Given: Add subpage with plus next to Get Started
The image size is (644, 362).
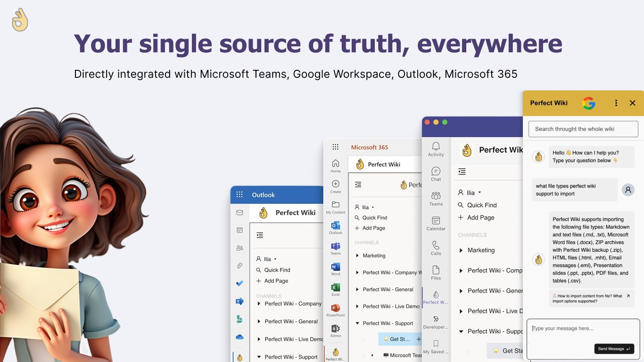Looking at the screenshot, I should pos(418,339).
